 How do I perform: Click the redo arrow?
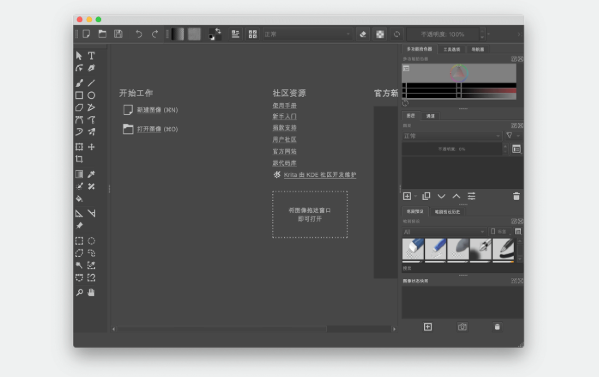[x=155, y=34]
